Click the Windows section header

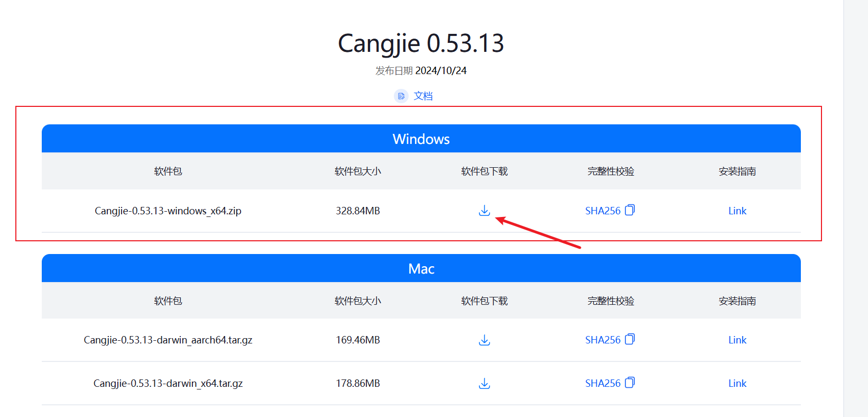pyautogui.click(x=421, y=139)
